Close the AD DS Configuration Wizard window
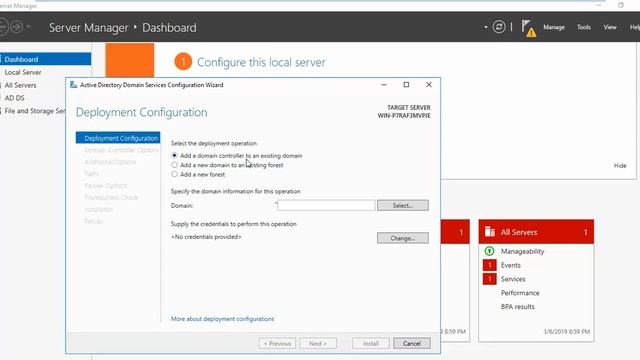Viewport: 640px width, 360px height. click(x=429, y=84)
